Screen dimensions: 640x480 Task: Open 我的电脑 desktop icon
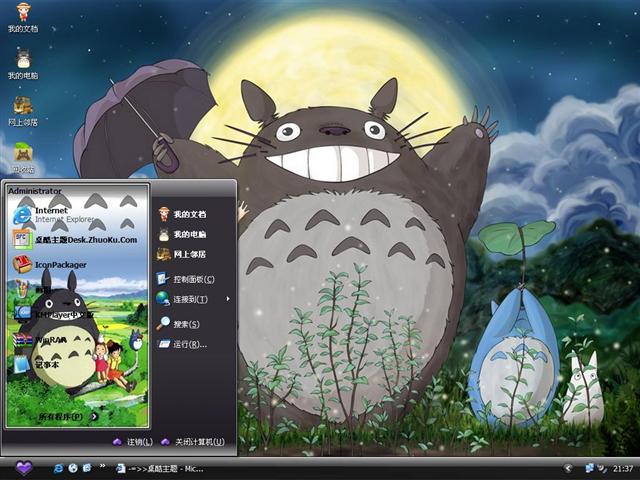tap(23, 64)
